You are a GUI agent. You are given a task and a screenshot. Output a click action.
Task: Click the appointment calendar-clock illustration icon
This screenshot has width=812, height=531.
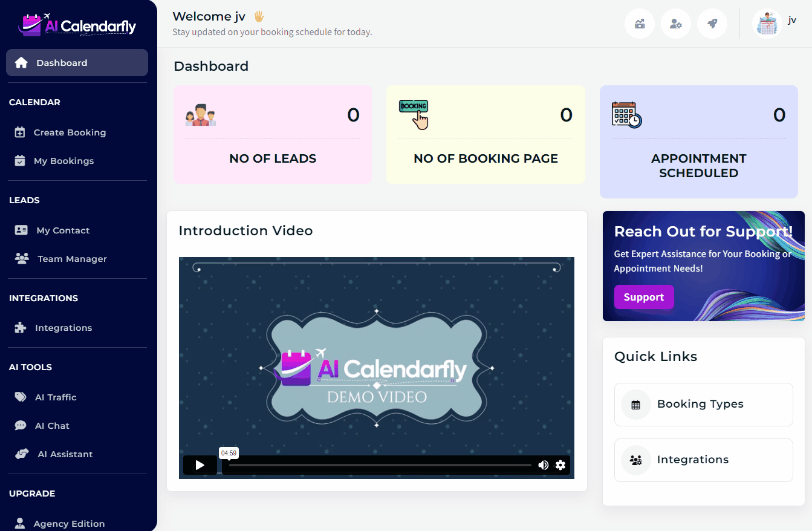click(x=627, y=115)
